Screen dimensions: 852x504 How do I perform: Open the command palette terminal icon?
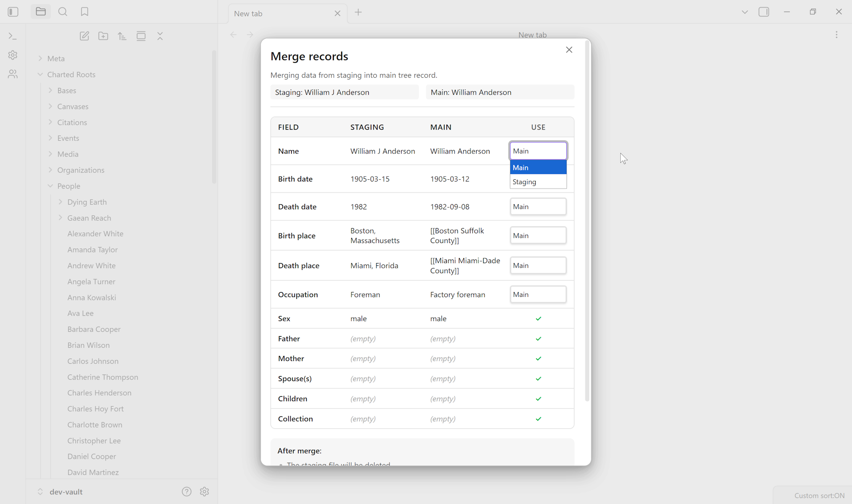coord(13,36)
